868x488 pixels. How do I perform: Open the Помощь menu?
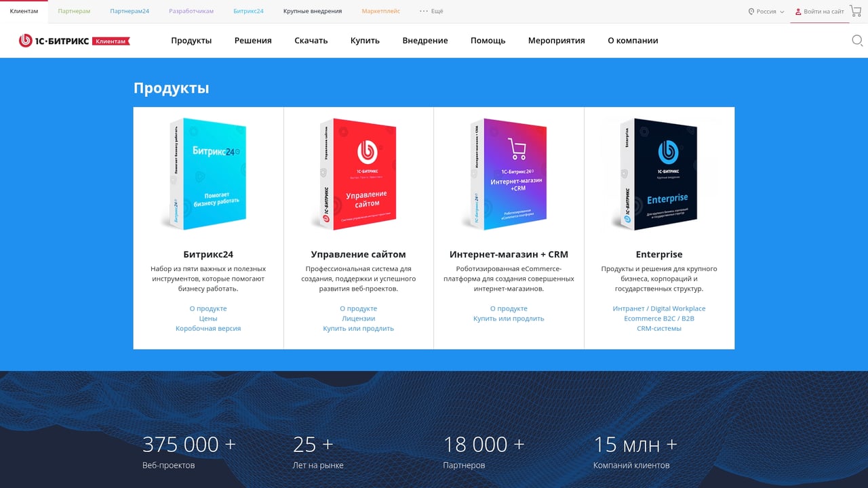pos(487,40)
